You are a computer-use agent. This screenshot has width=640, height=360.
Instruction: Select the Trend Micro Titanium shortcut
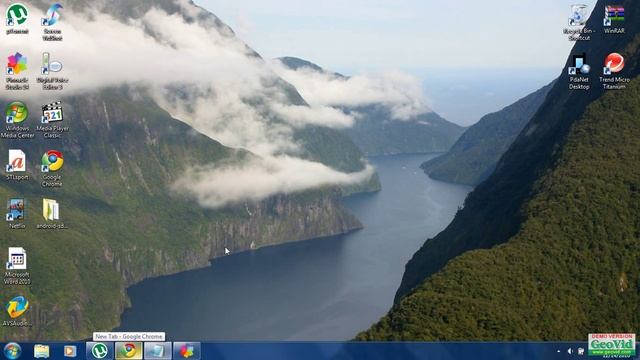tap(614, 71)
